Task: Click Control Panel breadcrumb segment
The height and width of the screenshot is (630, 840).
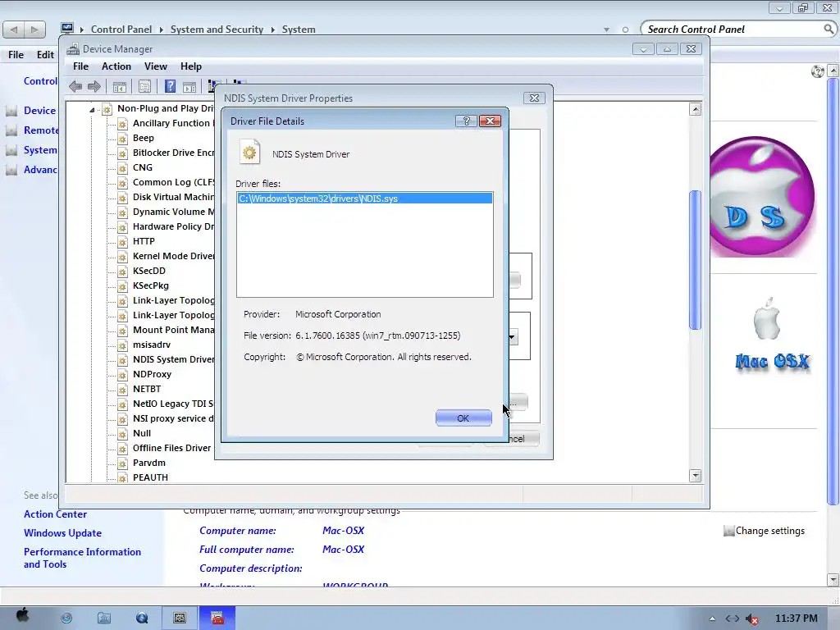Action: [x=121, y=30]
